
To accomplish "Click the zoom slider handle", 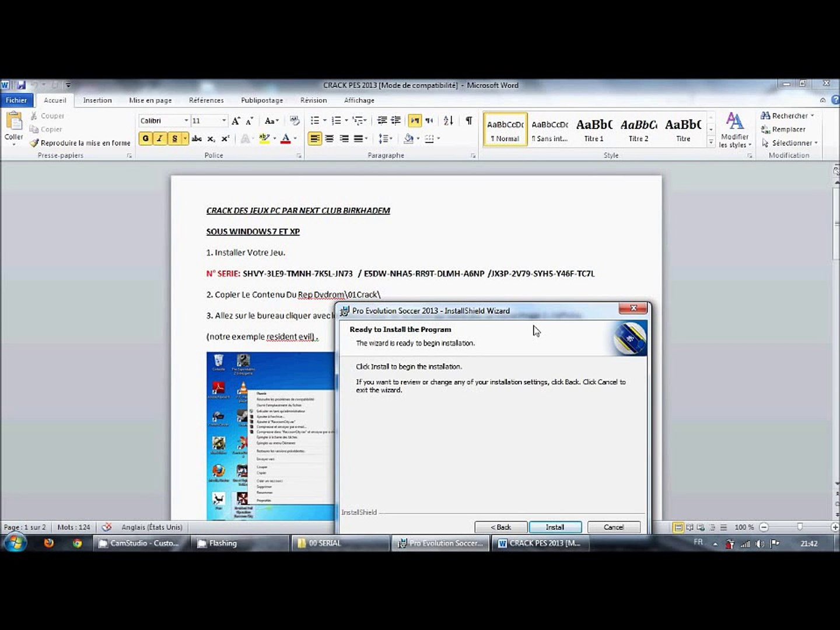I will (x=800, y=527).
